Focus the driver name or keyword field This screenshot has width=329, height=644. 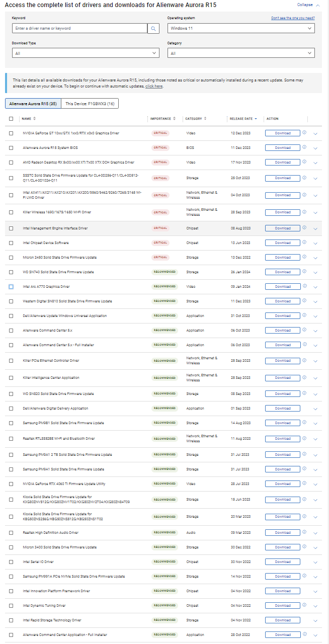tap(79, 29)
